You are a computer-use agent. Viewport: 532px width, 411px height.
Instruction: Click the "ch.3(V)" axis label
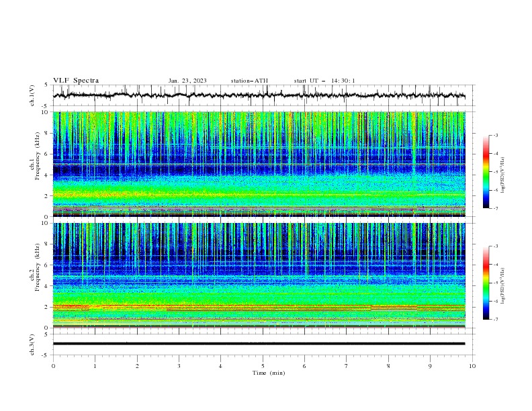click(32, 345)
